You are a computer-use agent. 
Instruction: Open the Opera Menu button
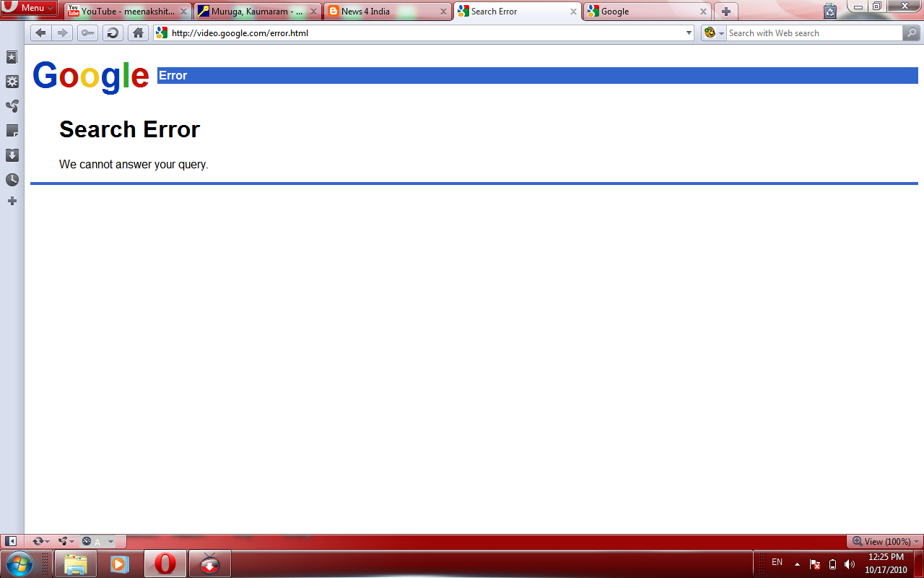(29, 8)
